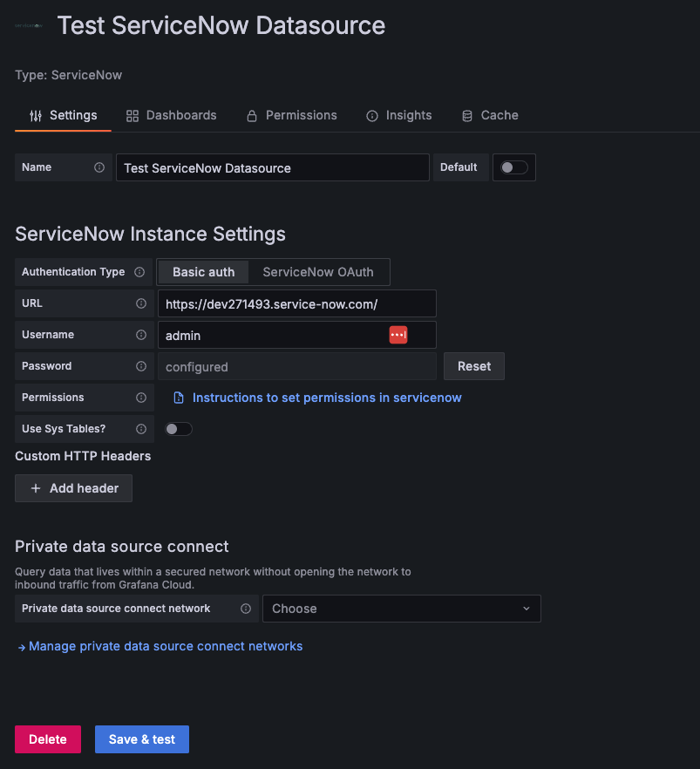Click the Reset button for Password
The width and height of the screenshot is (700, 769).
coord(473,366)
